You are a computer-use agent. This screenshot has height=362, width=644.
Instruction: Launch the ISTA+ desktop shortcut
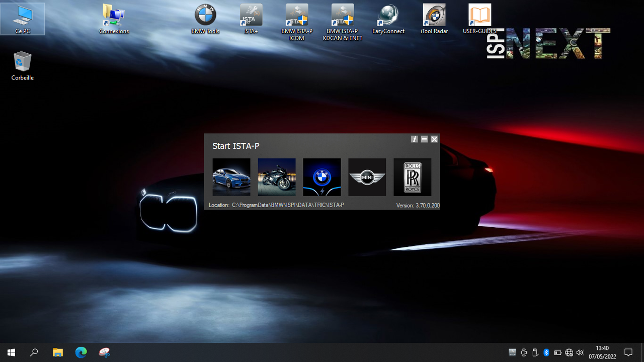[x=251, y=19]
